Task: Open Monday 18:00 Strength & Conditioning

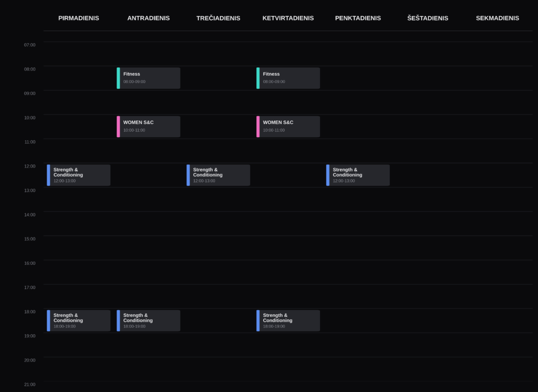Action: pyautogui.click(x=79, y=321)
